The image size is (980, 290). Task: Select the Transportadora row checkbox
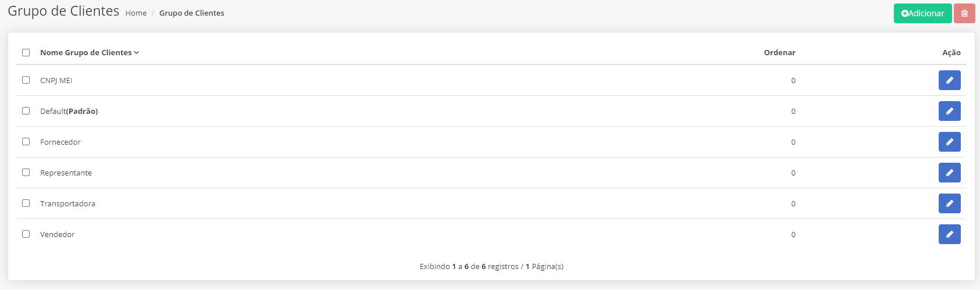(x=26, y=203)
